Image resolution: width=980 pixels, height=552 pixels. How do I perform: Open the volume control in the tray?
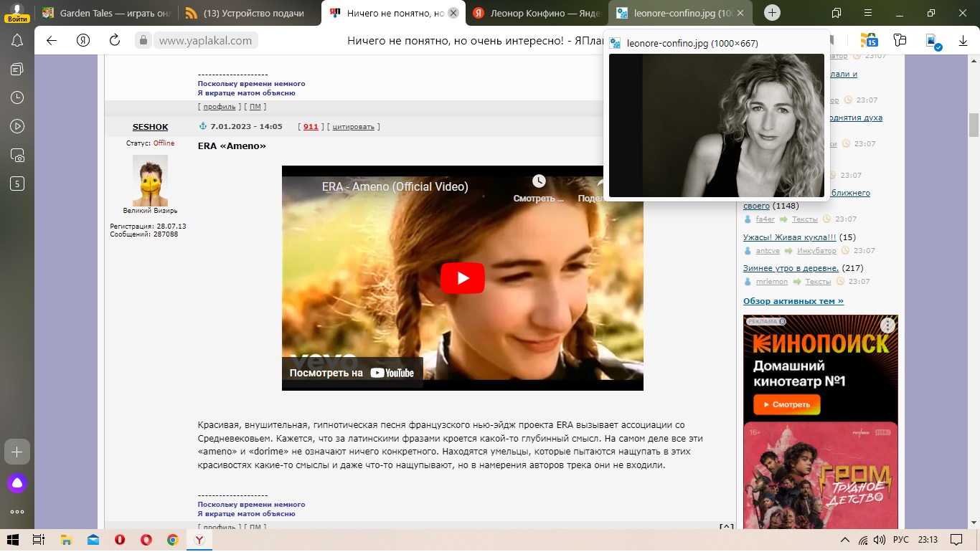click(879, 540)
